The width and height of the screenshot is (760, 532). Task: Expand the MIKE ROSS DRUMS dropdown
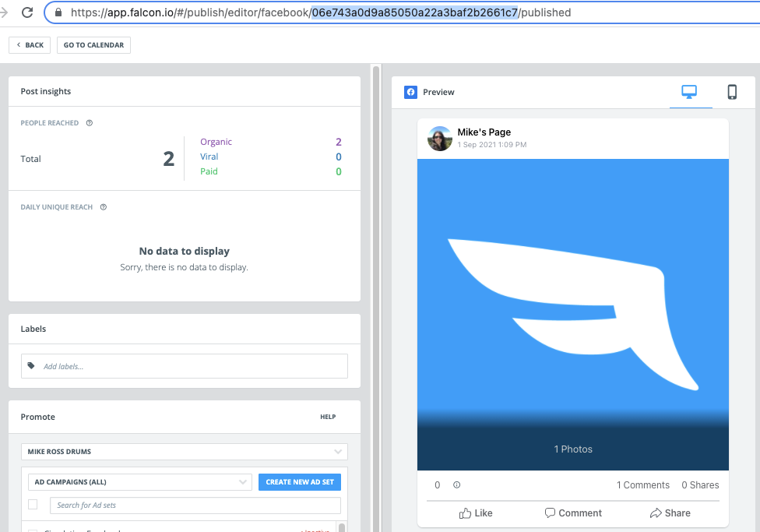coord(185,452)
